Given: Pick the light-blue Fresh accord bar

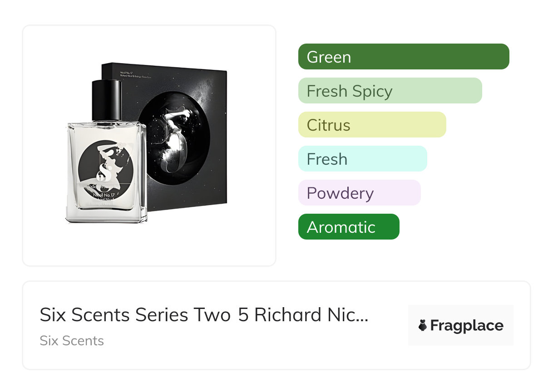Looking at the screenshot, I should [x=362, y=159].
